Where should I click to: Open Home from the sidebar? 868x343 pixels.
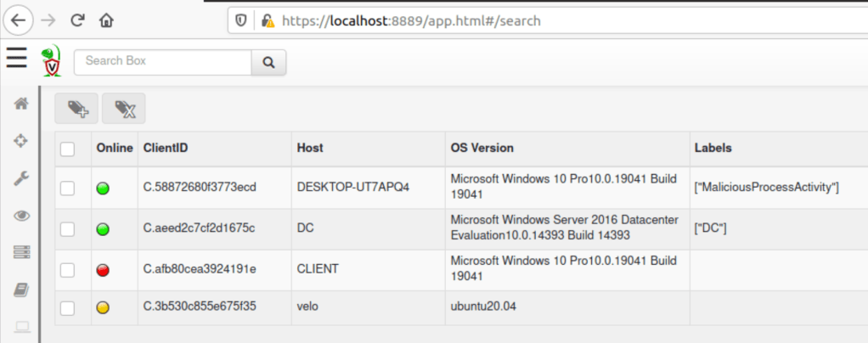pyautogui.click(x=21, y=104)
